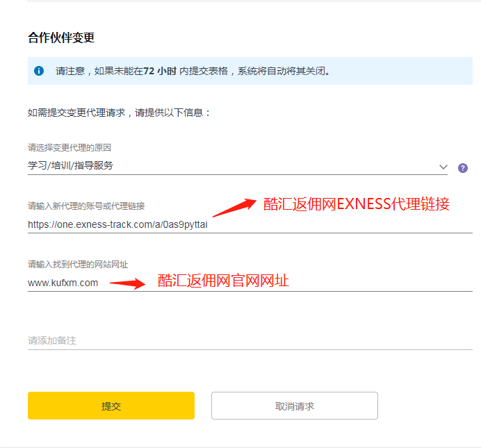
Task: Click the 请输入找到代理的网站网址 label
Action: point(78,264)
